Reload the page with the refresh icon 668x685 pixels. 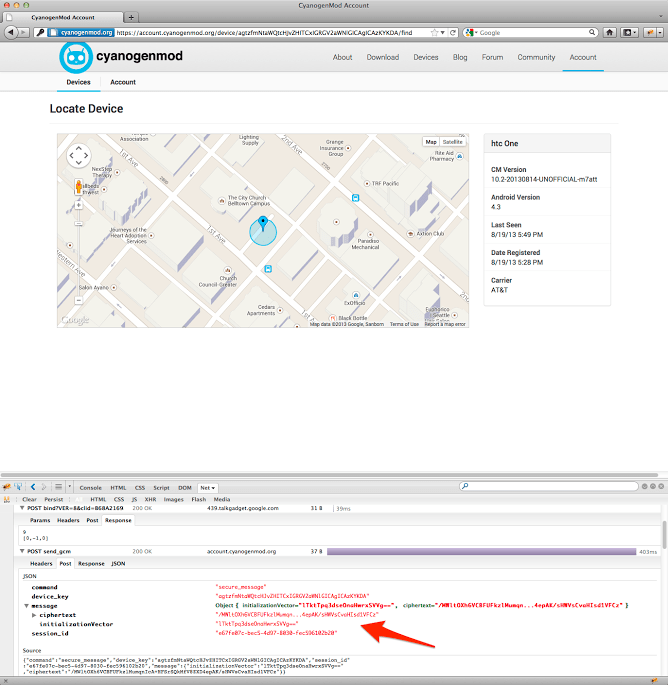pos(453,32)
